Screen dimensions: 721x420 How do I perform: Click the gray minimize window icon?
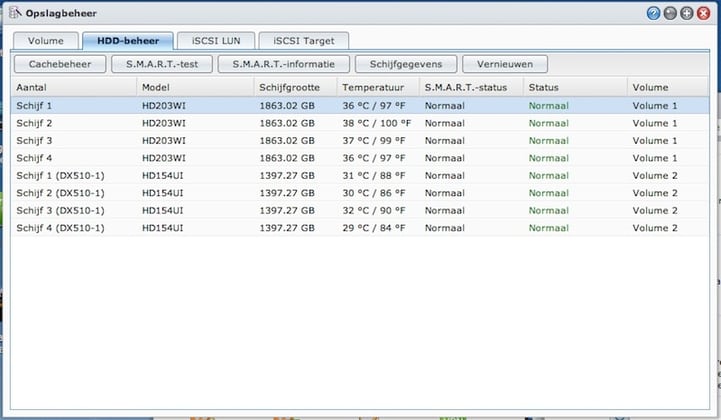coord(670,13)
